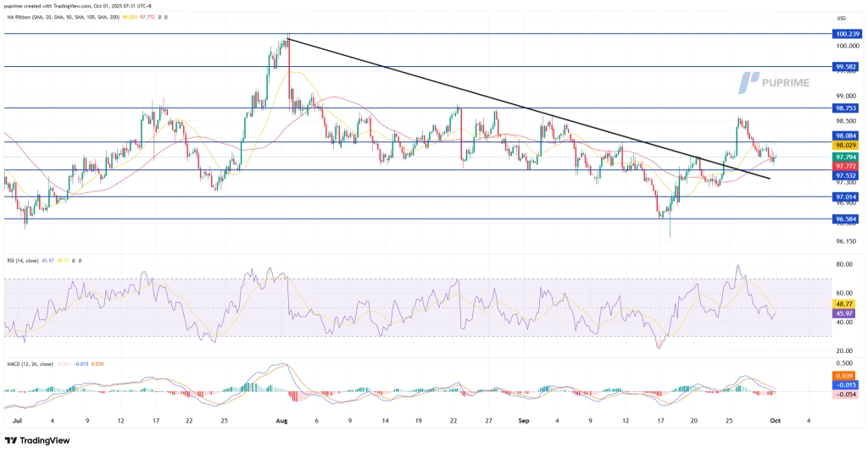Click the 100.239 price level tag
This screenshot has height=453, width=868.
(x=847, y=34)
